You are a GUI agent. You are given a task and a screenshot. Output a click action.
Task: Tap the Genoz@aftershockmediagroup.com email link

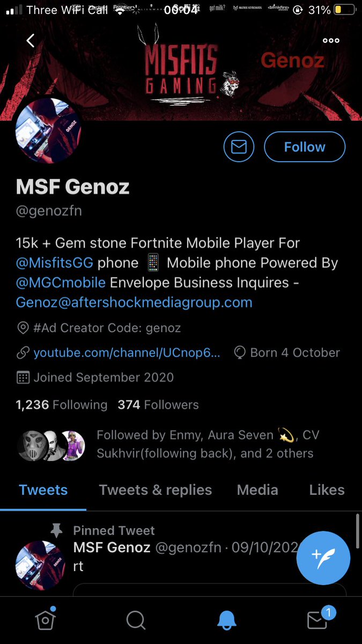point(134,302)
